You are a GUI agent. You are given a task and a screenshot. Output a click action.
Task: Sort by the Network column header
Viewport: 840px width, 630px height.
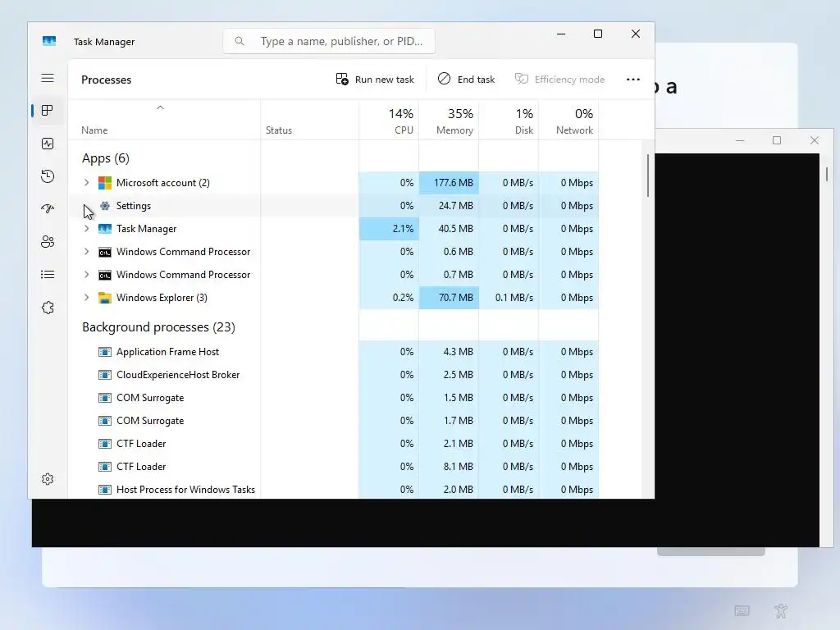pos(569,121)
